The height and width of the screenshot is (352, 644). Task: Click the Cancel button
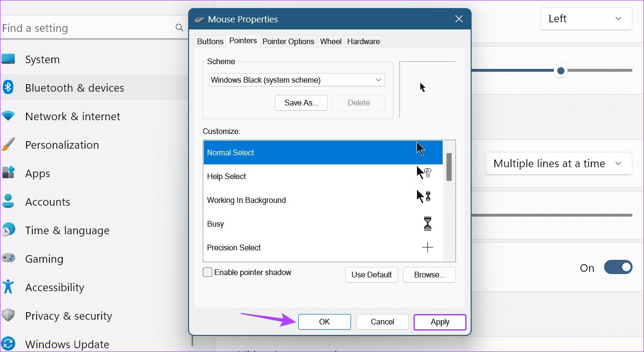(x=382, y=322)
